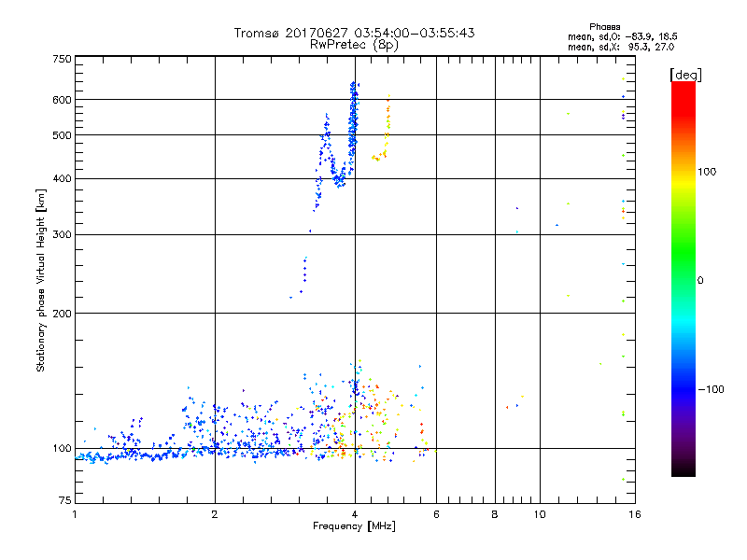747x560 pixels.
Task: Select the 'RwPretec (8p)' subtitle text
Action: tap(354, 44)
